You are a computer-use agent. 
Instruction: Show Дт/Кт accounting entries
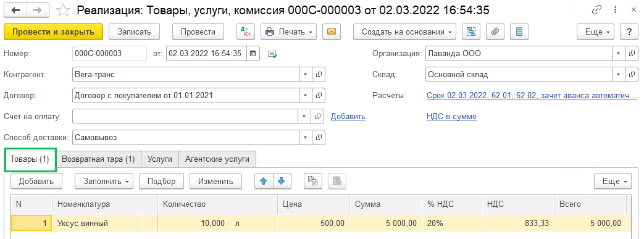pos(246,31)
